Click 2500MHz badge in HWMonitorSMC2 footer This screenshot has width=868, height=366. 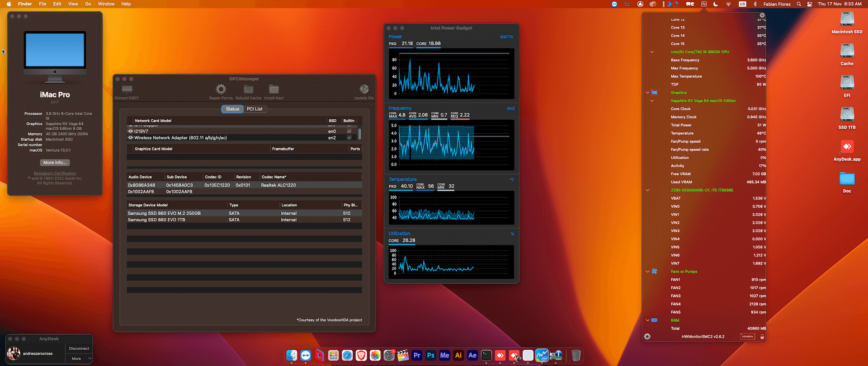pyautogui.click(x=747, y=337)
